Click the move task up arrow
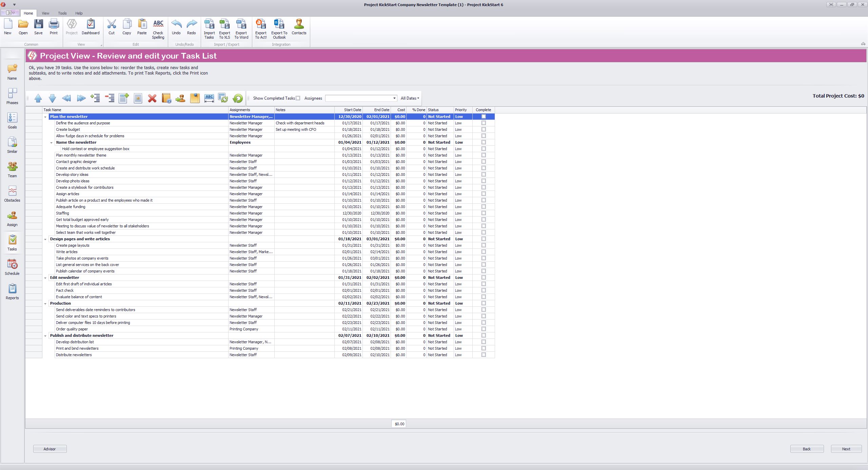Image resolution: width=868 pixels, height=470 pixels. tap(38, 98)
